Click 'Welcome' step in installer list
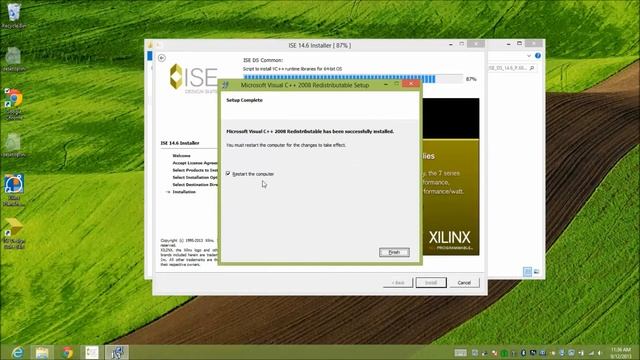 [x=181, y=156]
